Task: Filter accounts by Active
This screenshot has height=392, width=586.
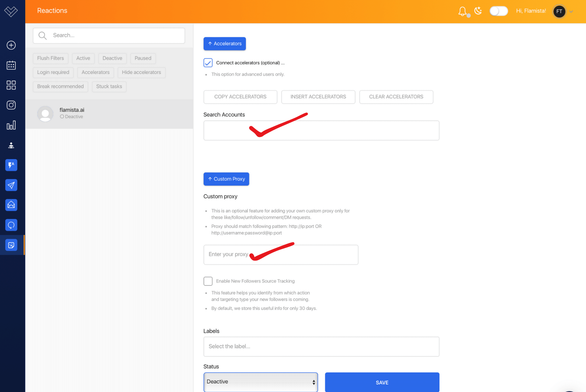Action: pos(83,58)
